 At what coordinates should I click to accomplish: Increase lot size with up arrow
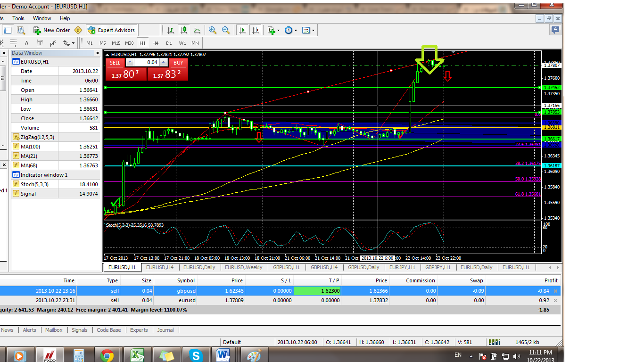coord(164,62)
